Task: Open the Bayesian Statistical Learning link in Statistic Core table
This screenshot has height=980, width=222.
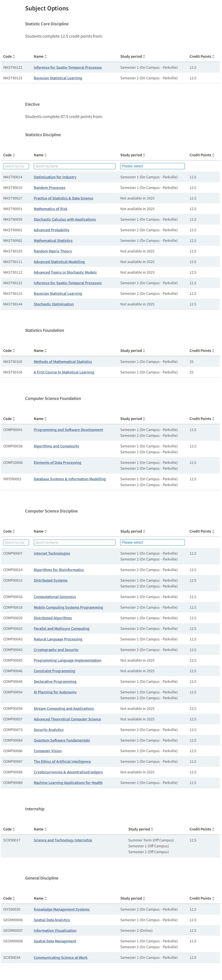Action: click(x=58, y=78)
